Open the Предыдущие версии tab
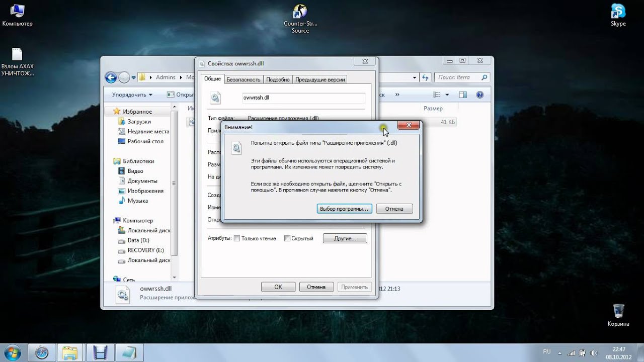Image resolution: width=644 pixels, height=362 pixels. tap(320, 79)
